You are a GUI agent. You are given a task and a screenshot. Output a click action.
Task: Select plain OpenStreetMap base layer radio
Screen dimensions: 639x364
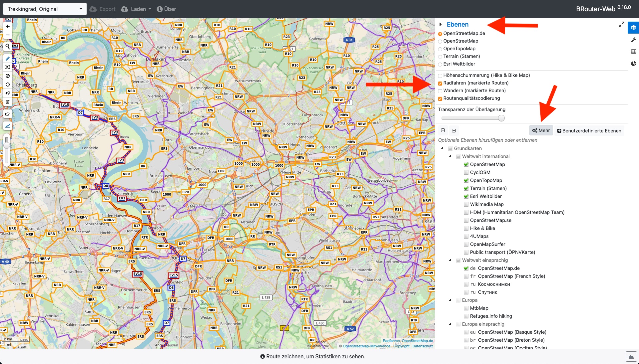[x=440, y=41]
